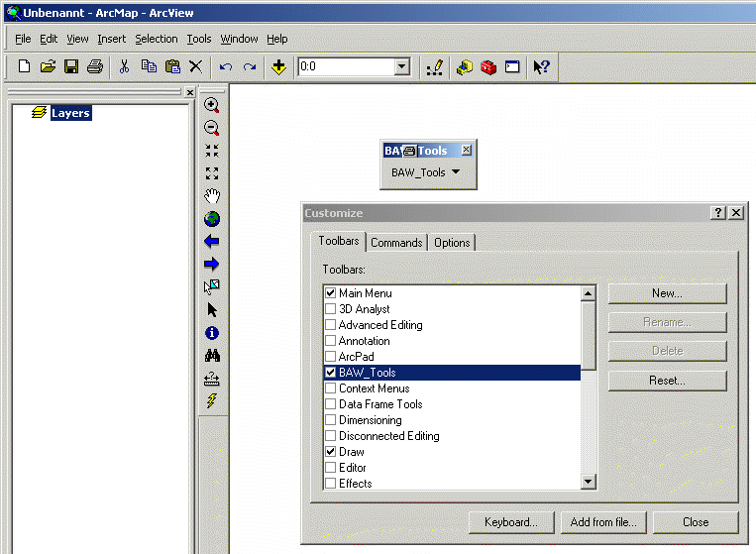The height and width of the screenshot is (554, 756).
Task: Open the Edit menu
Action: point(49,39)
